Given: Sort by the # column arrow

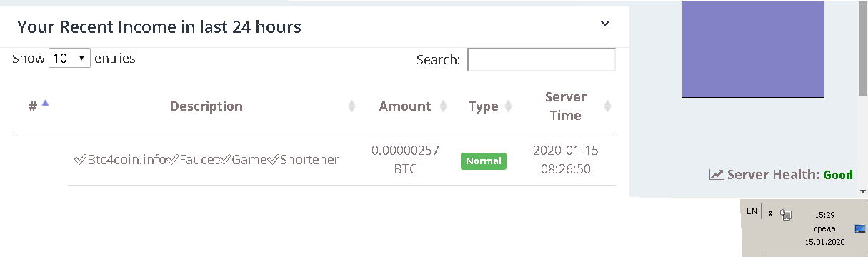Looking at the screenshot, I should click(46, 104).
